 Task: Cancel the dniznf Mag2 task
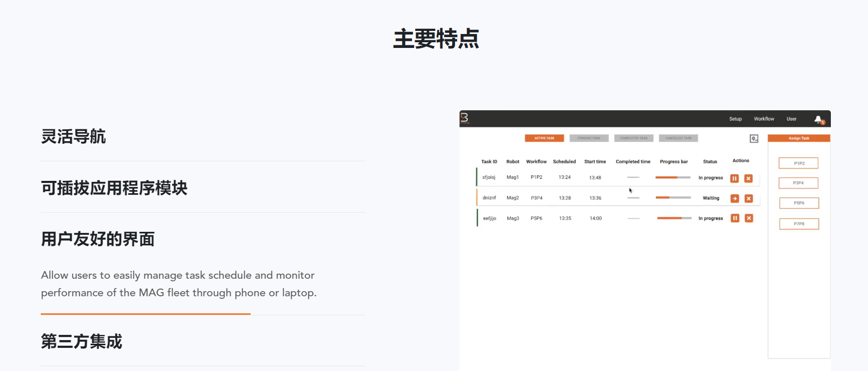coord(749,198)
